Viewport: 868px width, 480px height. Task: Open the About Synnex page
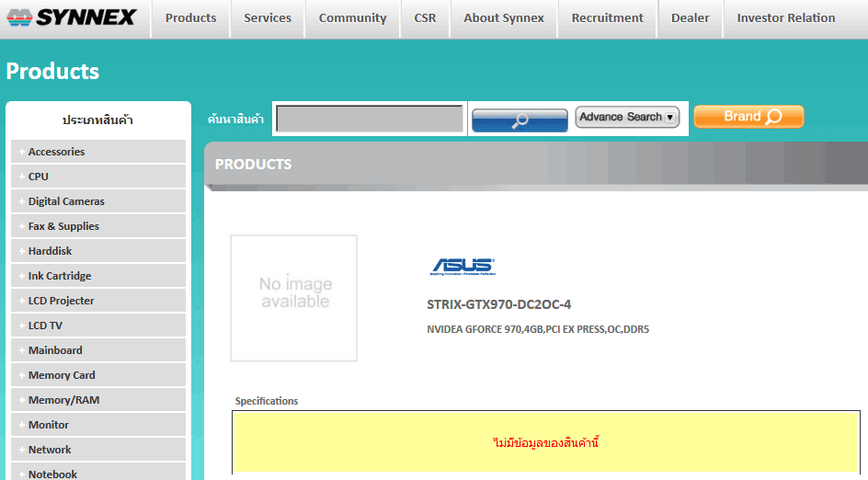504,18
